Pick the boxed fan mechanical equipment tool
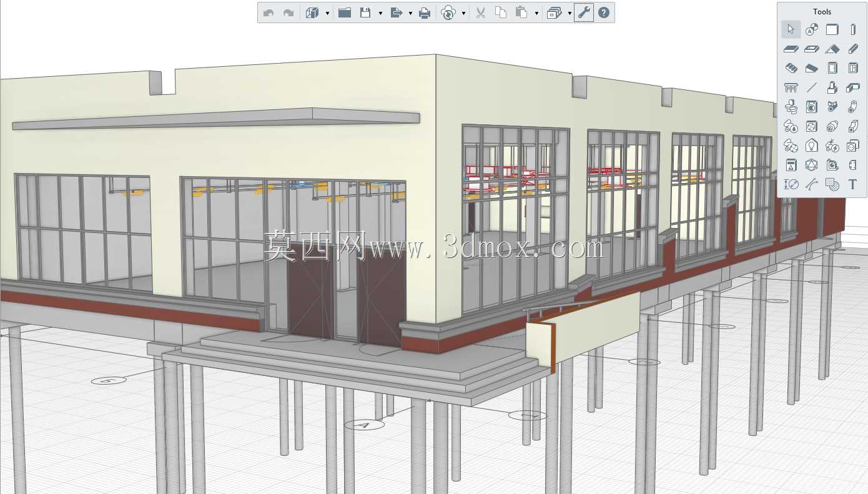This screenshot has width=868, height=494. [x=811, y=127]
